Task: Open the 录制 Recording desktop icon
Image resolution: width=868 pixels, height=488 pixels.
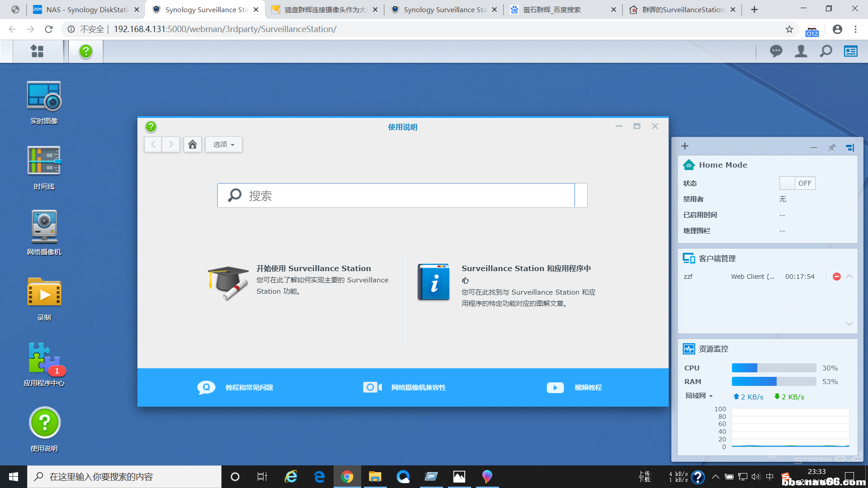Action: [44, 292]
